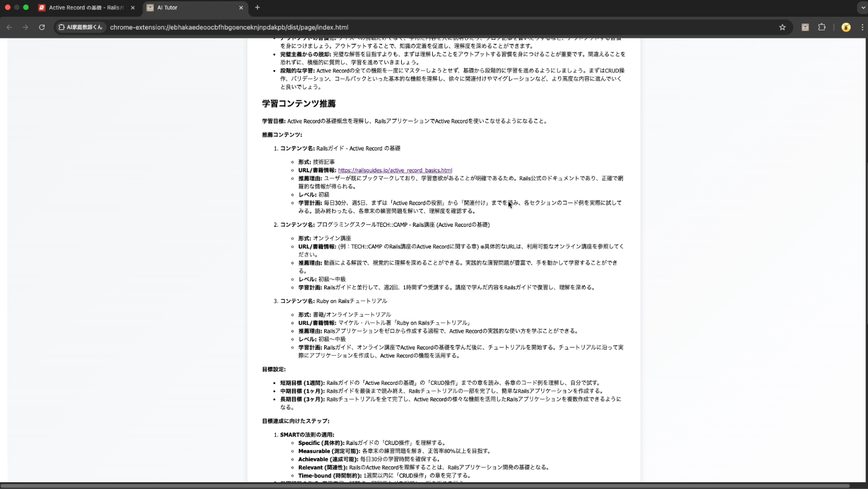Screen dimensions: 868x489
Task: Open a new tab with plus button
Action: click(257, 7)
